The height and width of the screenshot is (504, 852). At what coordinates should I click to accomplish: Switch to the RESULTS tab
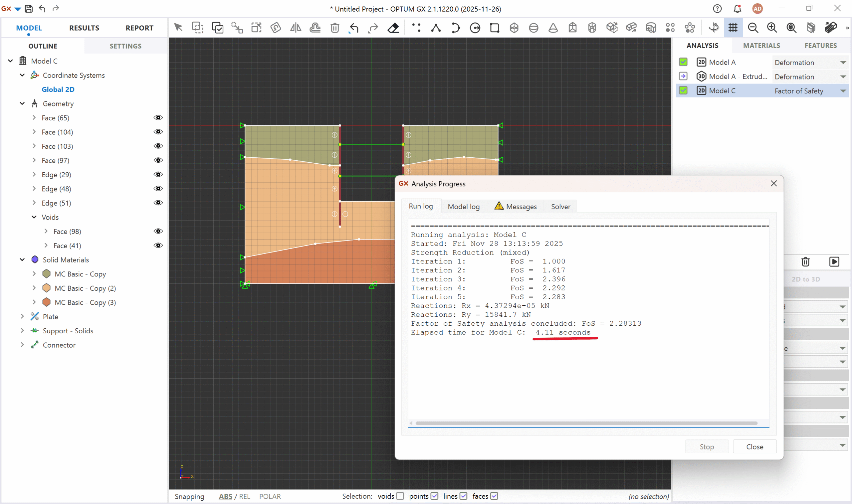(x=84, y=28)
